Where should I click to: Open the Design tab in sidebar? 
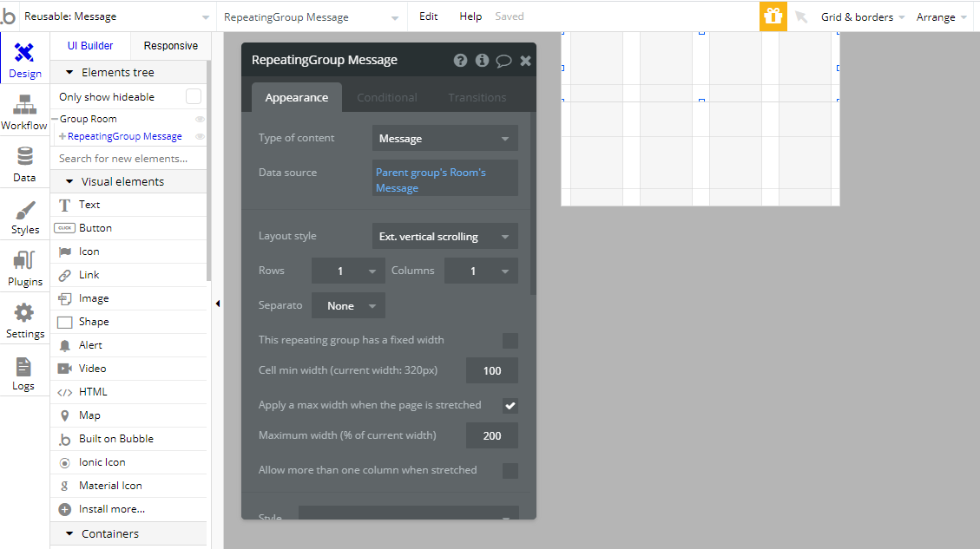[24, 59]
